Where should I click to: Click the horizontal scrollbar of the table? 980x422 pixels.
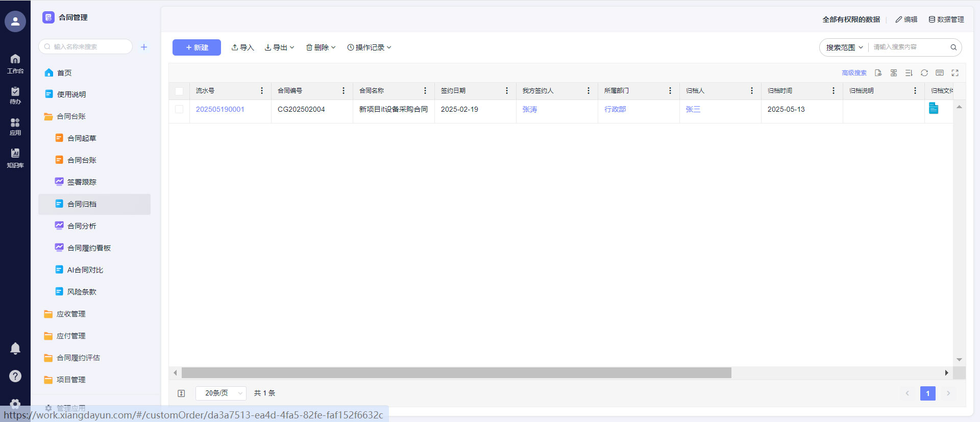point(456,373)
